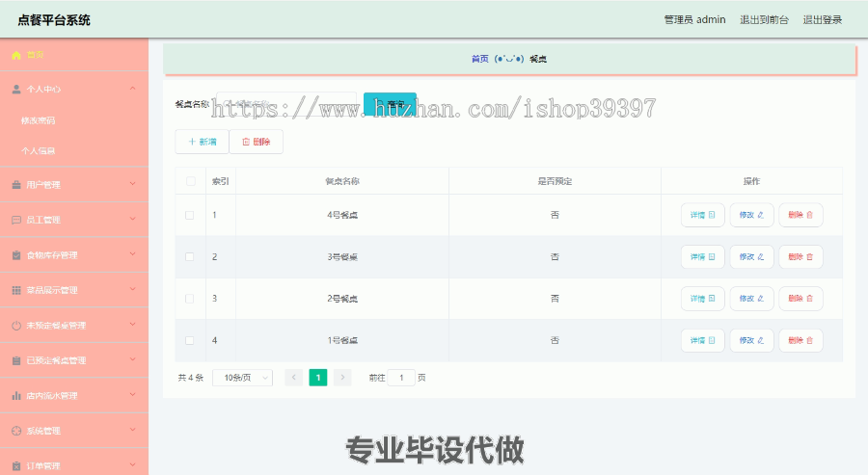This screenshot has height=475, width=868.
Task: Click the document icon for 已预定餐桌管理
Action: tap(16, 360)
